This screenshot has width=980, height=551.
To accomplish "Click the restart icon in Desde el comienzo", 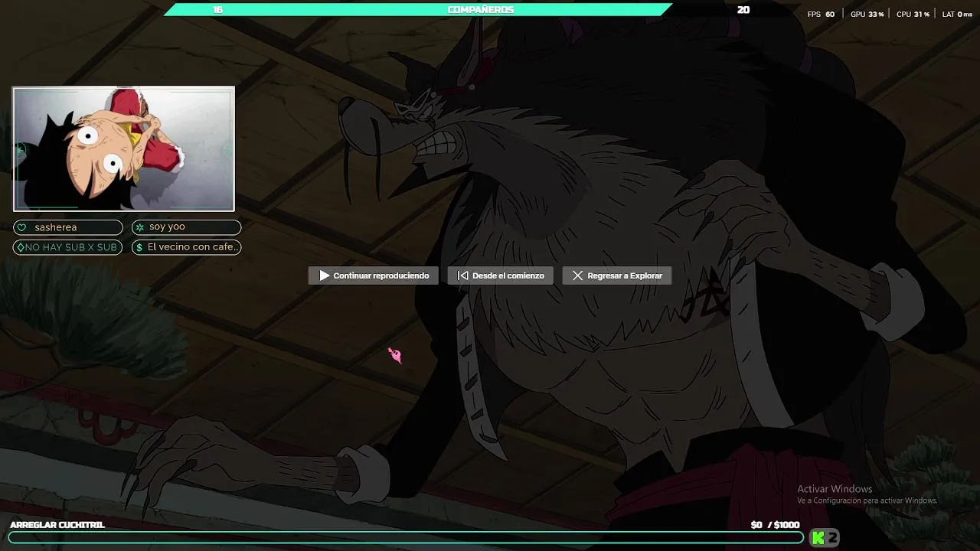I will [462, 275].
